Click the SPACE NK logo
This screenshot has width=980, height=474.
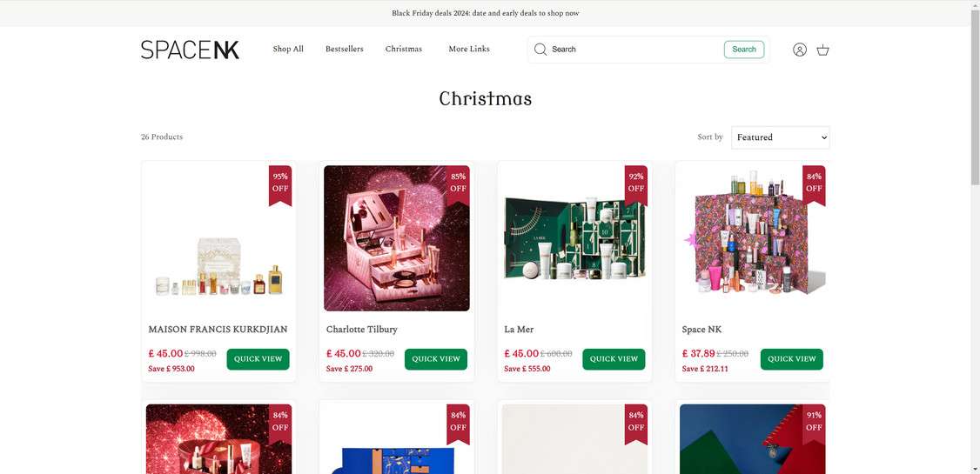pyautogui.click(x=190, y=50)
